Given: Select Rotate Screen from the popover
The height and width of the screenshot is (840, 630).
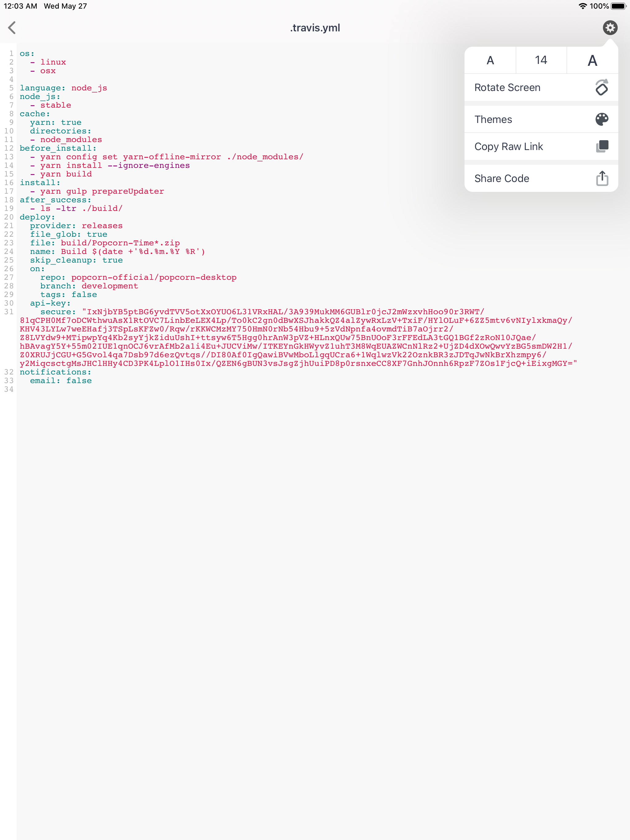Looking at the screenshot, I should pos(507,87).
